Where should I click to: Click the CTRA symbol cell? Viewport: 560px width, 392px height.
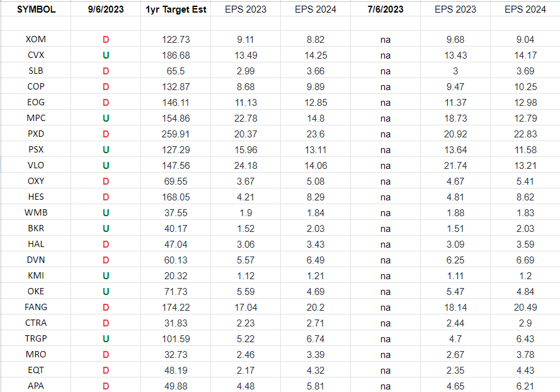36,323
